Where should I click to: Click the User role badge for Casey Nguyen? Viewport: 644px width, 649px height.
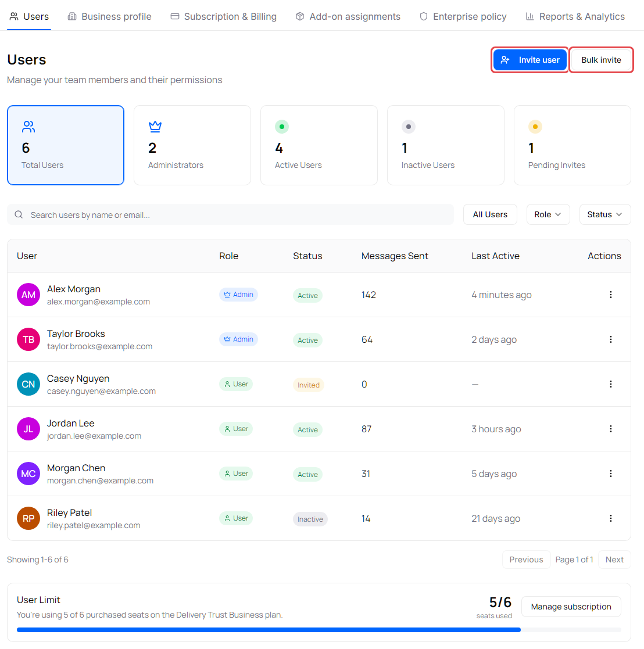click(236, 384)
